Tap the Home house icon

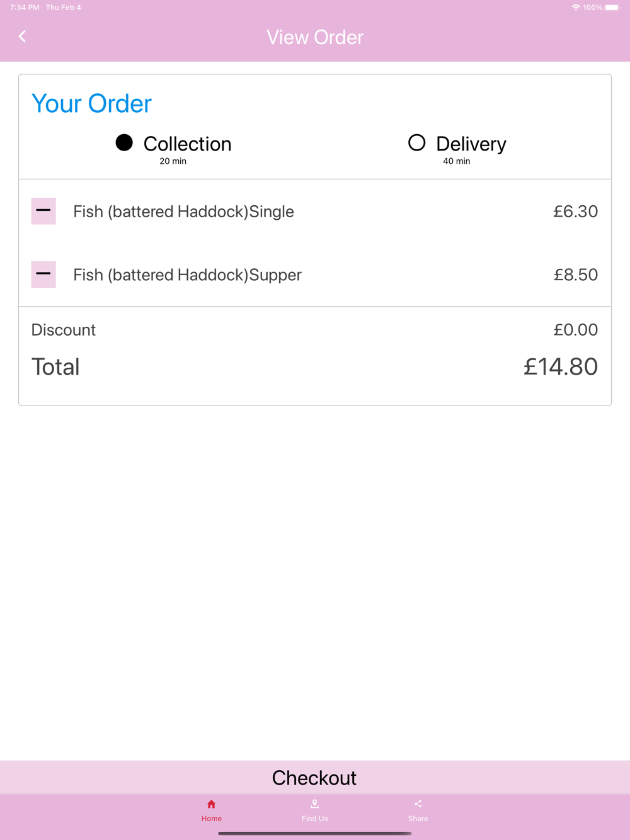pyautogui.click(x=212, y=804)
